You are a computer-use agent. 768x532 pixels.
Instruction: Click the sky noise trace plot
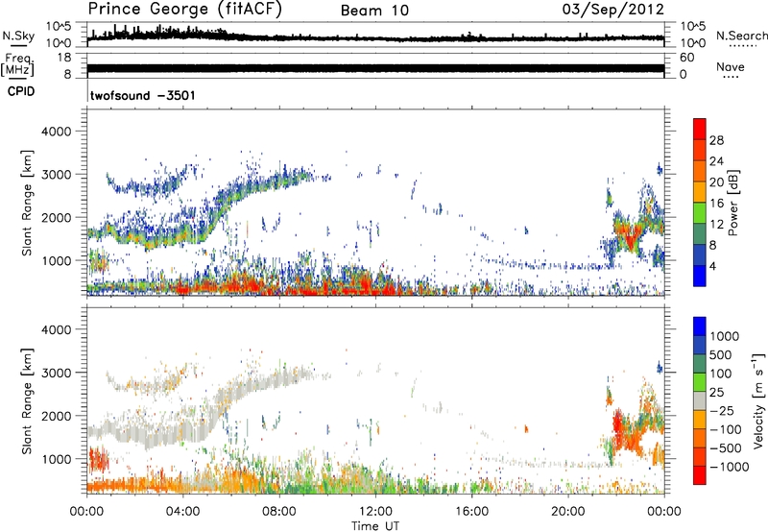(375, 36)
